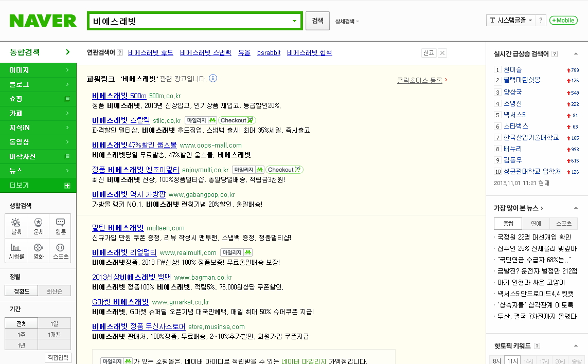The height and width of the screenshot is (364, 588).
Task: Open the webtoon (웹툰) life search icon
Action: pyautogui.click(x=60, y=226)
